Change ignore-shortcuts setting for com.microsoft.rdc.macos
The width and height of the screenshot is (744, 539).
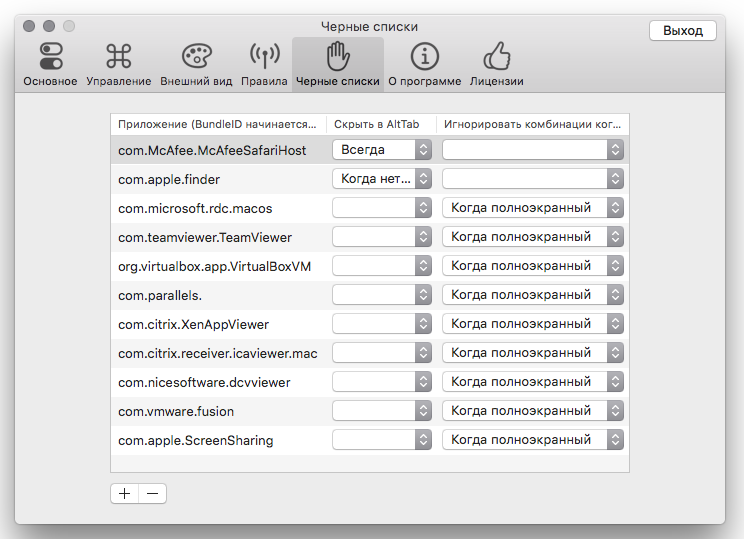533,208
